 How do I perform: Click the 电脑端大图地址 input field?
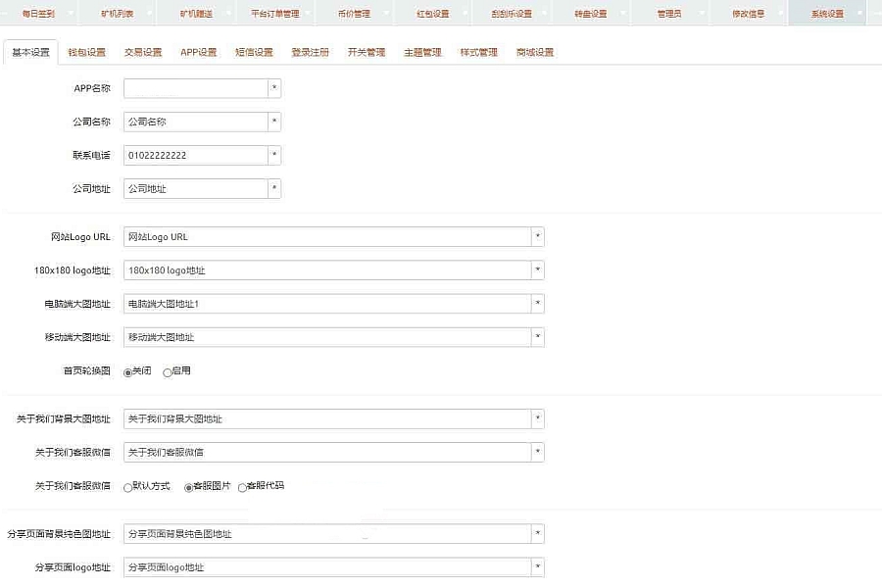327,304
